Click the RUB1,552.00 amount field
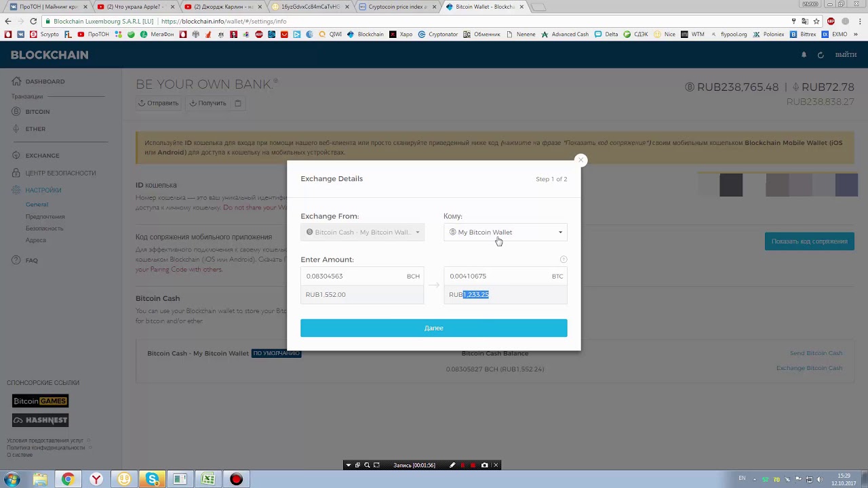Screen dimensions: 868x488 [362, 294]
